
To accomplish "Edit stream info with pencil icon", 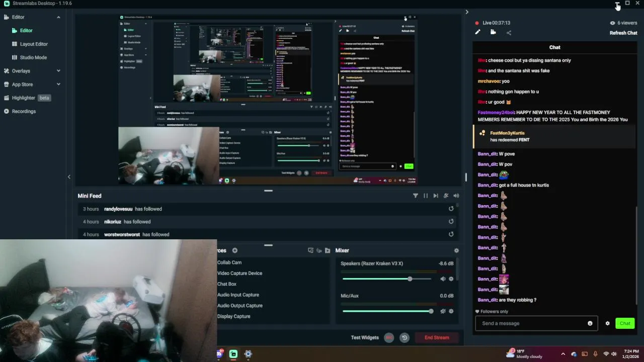I will tap(477, 32).
